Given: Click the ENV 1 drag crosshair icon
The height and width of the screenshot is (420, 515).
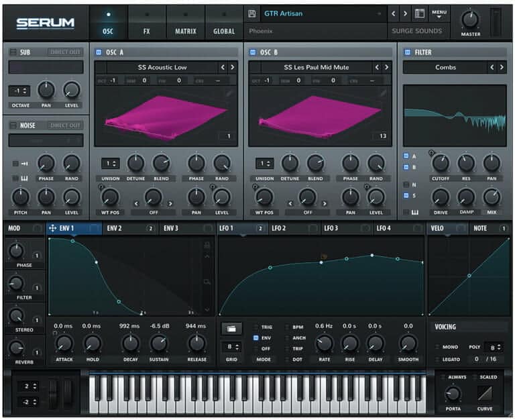Looking at the screenshot, I should [x=52, y=228].
